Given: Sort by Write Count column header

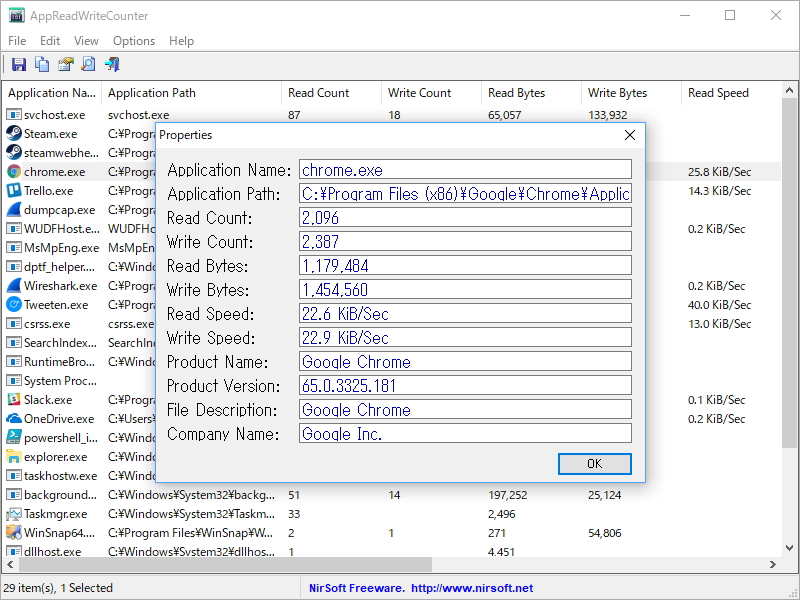Looking at the screenshot, I should pyautogui.click(x=431, y=93).
